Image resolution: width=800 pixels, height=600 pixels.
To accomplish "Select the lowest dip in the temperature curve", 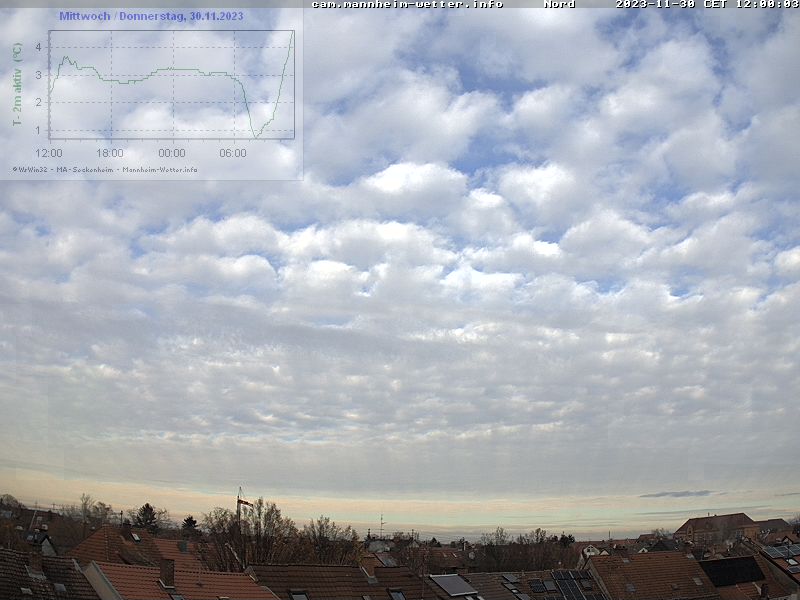I will tap(255, 135).
